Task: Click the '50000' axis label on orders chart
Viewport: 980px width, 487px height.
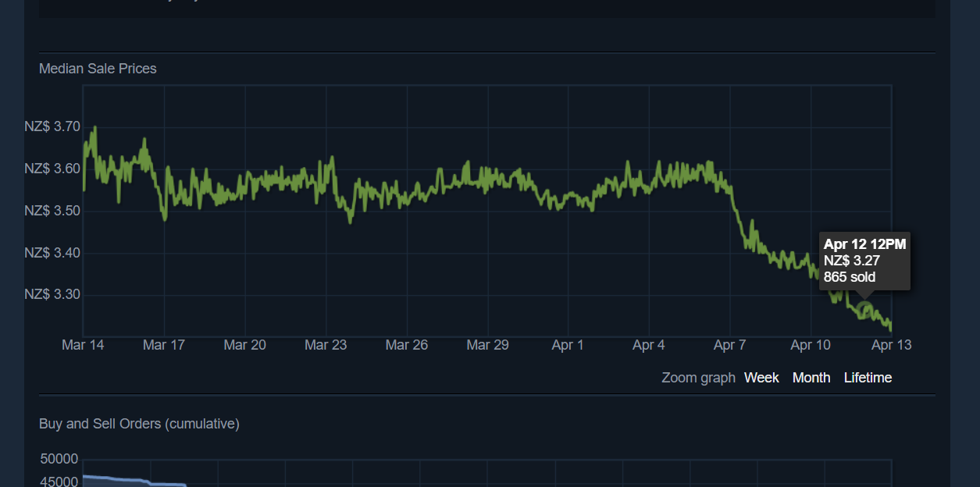Action: (59, 459)
